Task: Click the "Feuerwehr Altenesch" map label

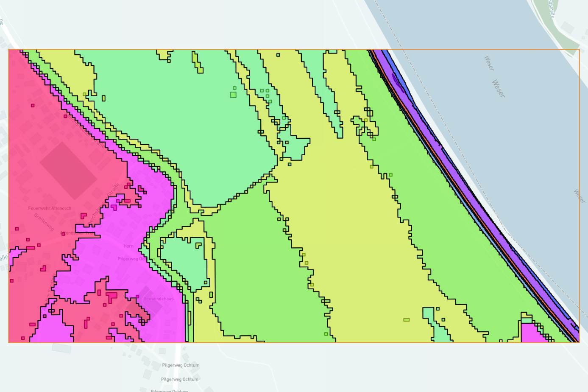Action: (50, 208)
